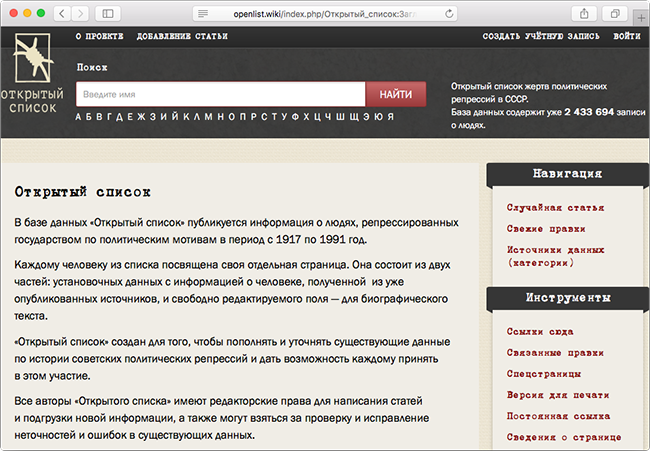Click the Safari back arrow button
Viewport: 650px width, 451px height.
63,13
